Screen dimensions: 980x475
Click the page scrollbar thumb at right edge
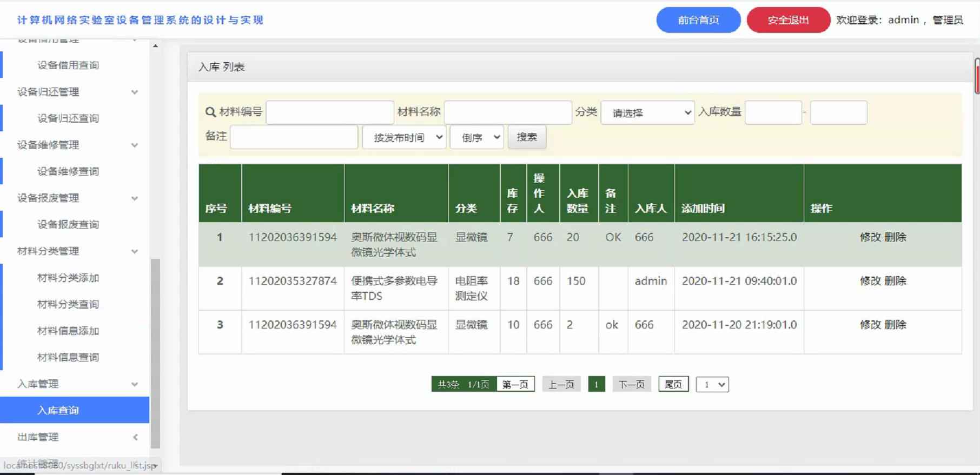977,76
